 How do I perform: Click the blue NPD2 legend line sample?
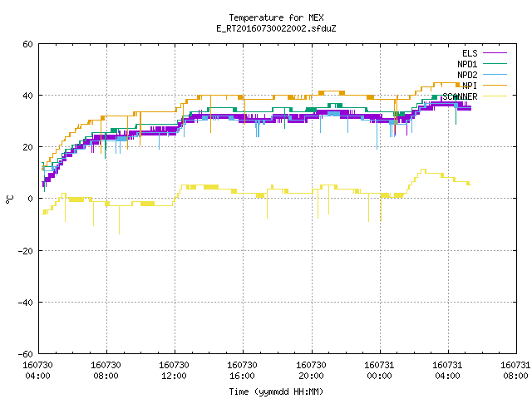click(495, 74)
